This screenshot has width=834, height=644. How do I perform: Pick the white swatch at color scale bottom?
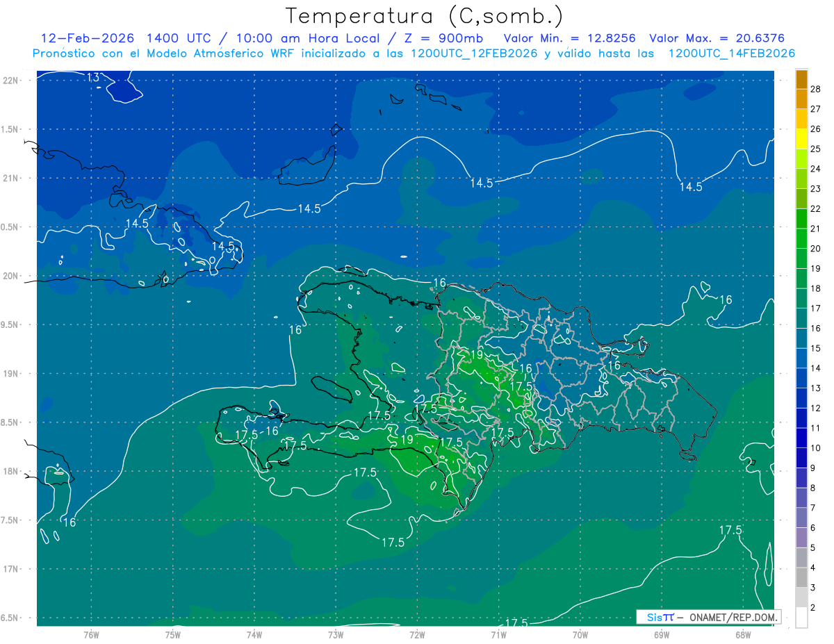pos(801,618)
